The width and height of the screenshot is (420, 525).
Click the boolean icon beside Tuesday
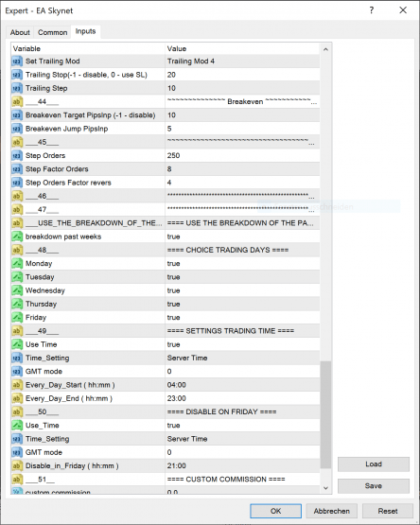pos(17,277)
